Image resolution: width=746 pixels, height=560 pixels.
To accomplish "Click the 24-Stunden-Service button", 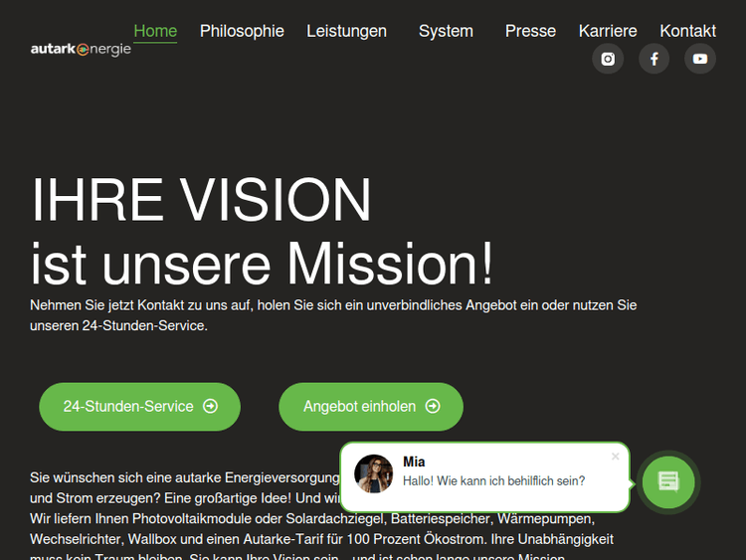I will [140, 407].
